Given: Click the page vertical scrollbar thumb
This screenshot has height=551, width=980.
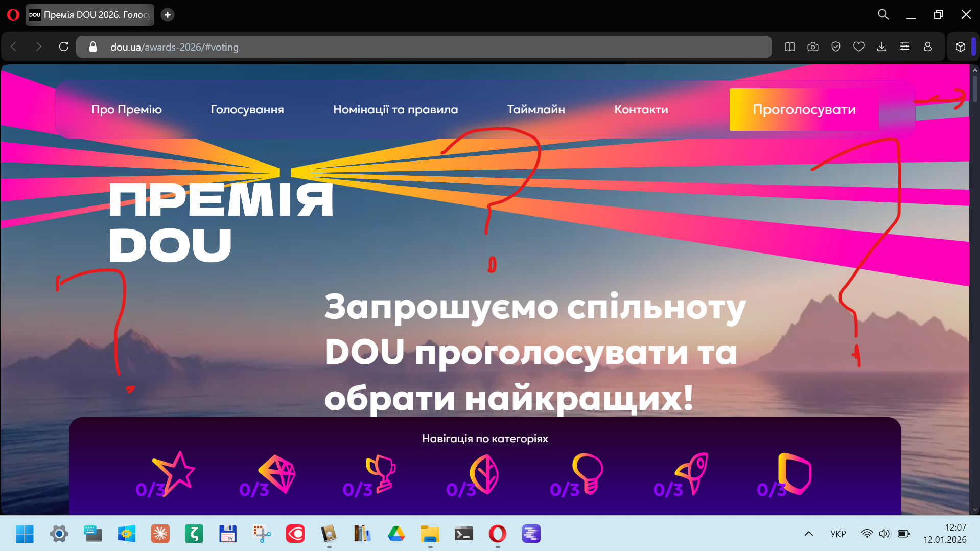Looking at the screenshot, I should [x=974, y=88].
